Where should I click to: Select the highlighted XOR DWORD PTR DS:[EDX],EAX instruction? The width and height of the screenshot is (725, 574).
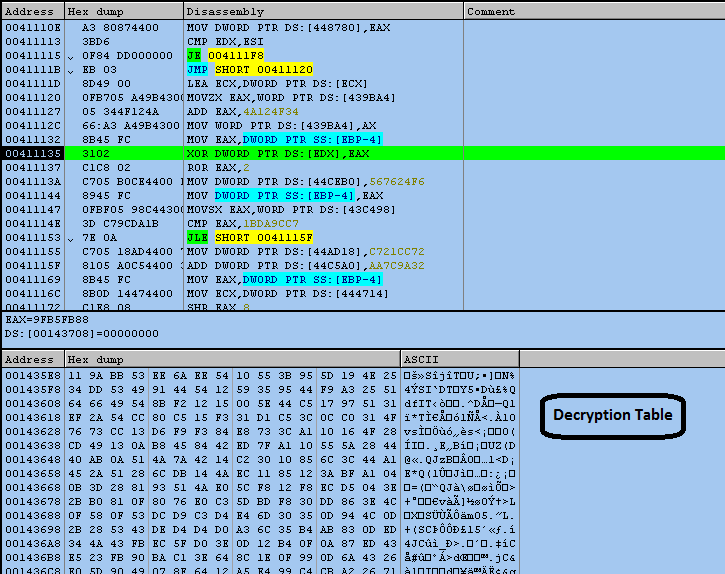click(x=278, y=154)
